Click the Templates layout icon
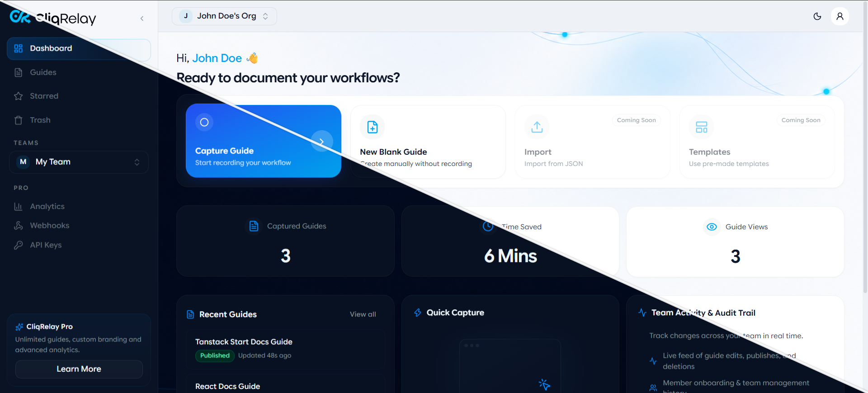Viewport: 868px width, 393px height. (x=702, y=127)
